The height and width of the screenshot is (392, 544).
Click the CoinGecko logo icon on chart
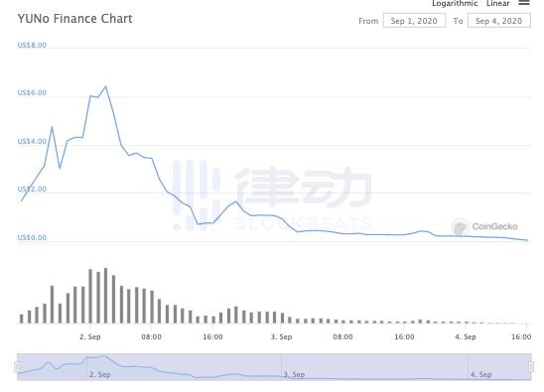point(460,227)
